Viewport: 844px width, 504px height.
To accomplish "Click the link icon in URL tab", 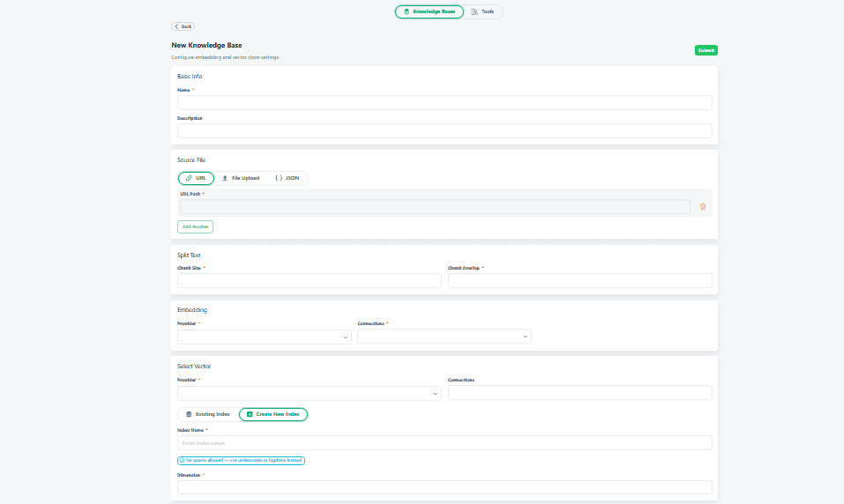I will click(189, 178).
